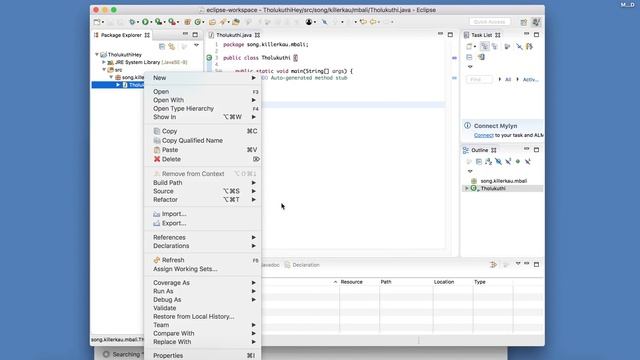The image size is (640, 360).
Task: Choose Restore from Local History...
Action: pos(203,316)
